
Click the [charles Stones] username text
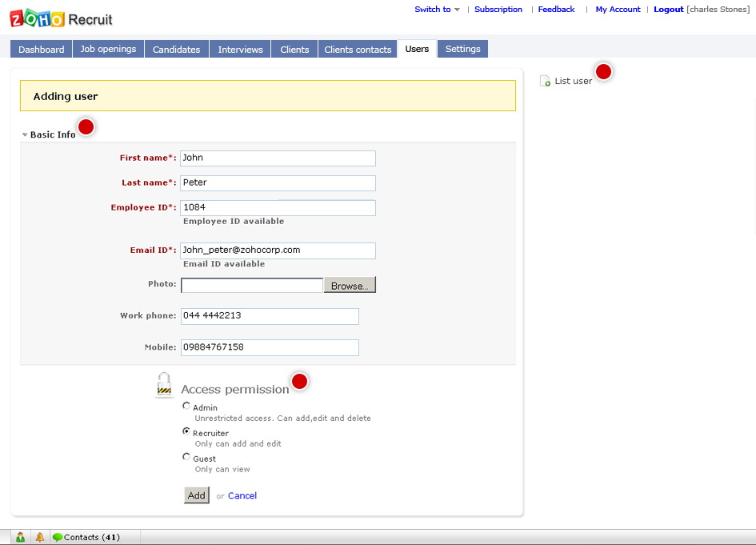(x=718, y=9)
